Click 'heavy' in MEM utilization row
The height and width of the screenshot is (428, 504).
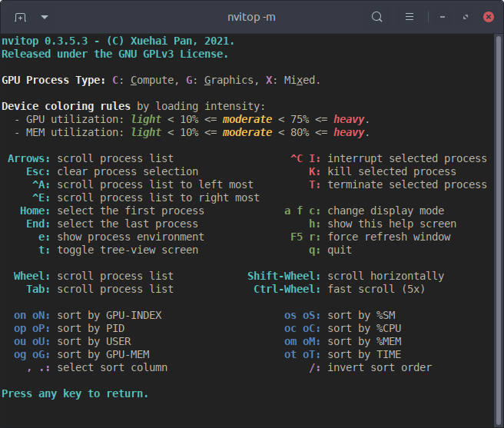click(x=349, y=132)
